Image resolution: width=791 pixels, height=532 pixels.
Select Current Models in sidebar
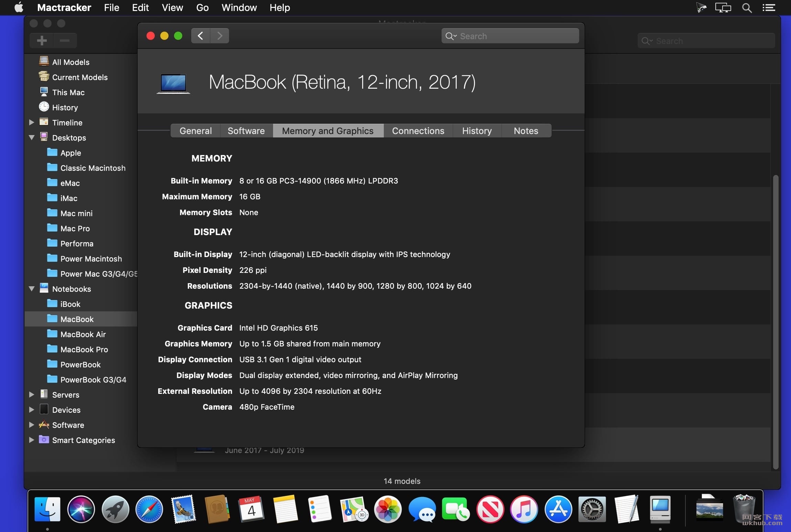(x=80, y=77)
